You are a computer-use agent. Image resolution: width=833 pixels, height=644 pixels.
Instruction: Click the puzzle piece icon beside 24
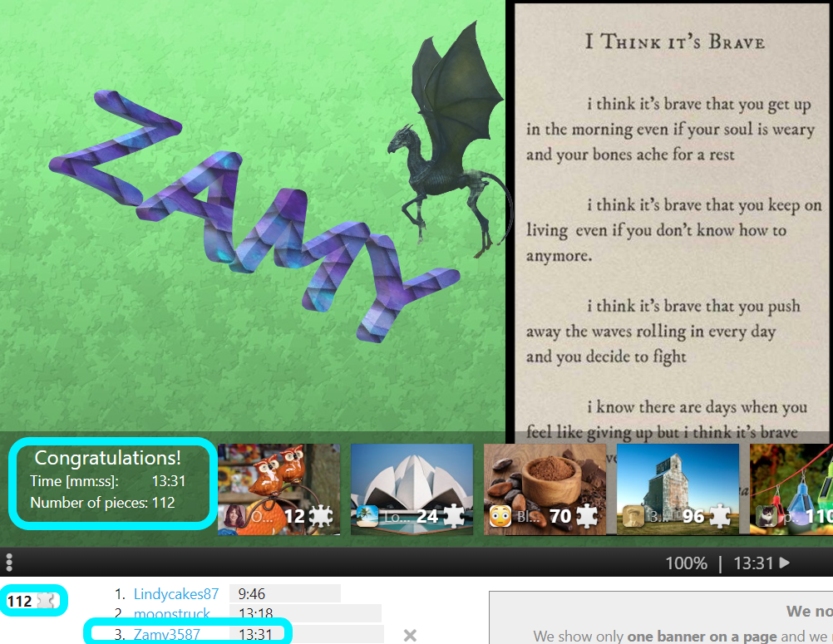coord(454,516)
